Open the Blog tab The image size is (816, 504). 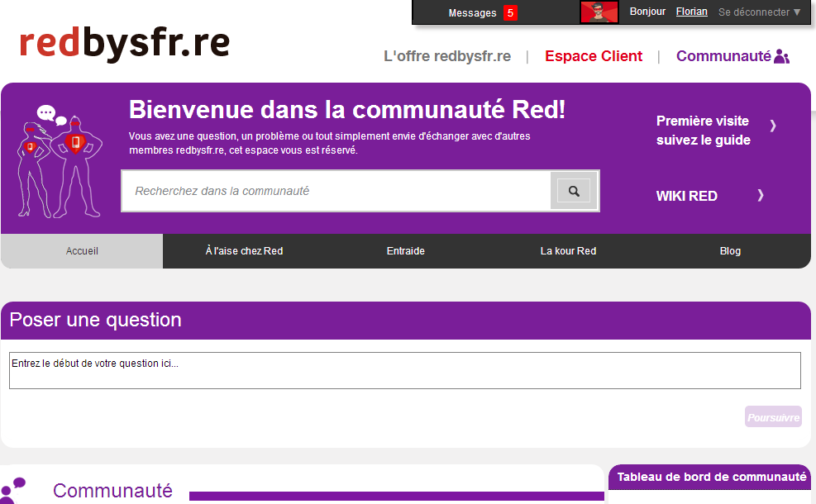point(730,250)
